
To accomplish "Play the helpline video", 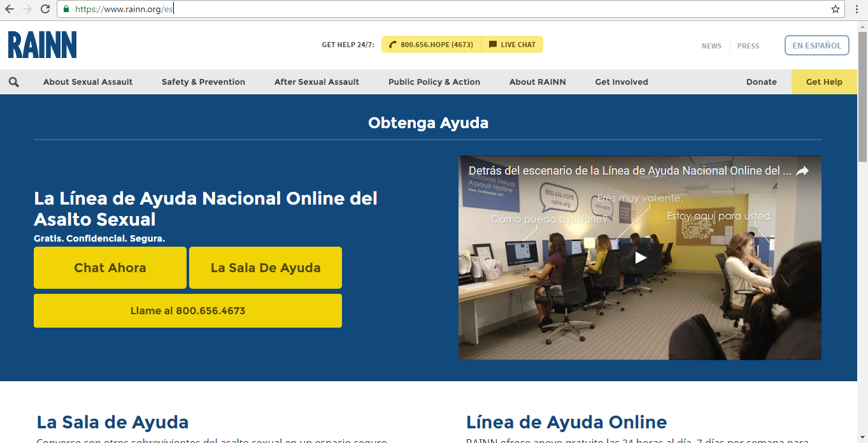I will 640,258.
